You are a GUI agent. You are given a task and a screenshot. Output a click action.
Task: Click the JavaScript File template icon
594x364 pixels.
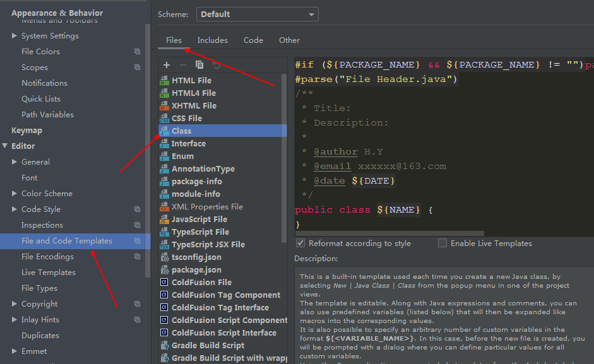tap(164, 220)
